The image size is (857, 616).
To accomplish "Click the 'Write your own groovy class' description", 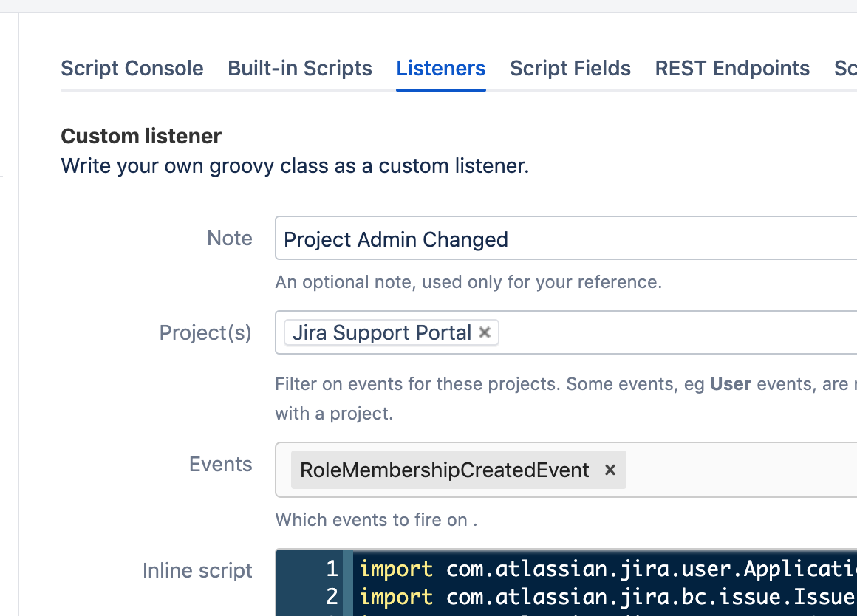I will (295, 165).
